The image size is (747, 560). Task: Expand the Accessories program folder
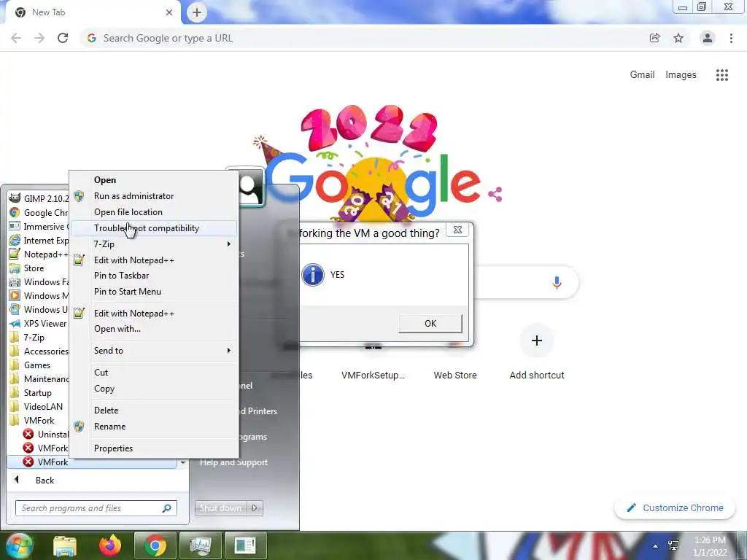coord(39,351)
